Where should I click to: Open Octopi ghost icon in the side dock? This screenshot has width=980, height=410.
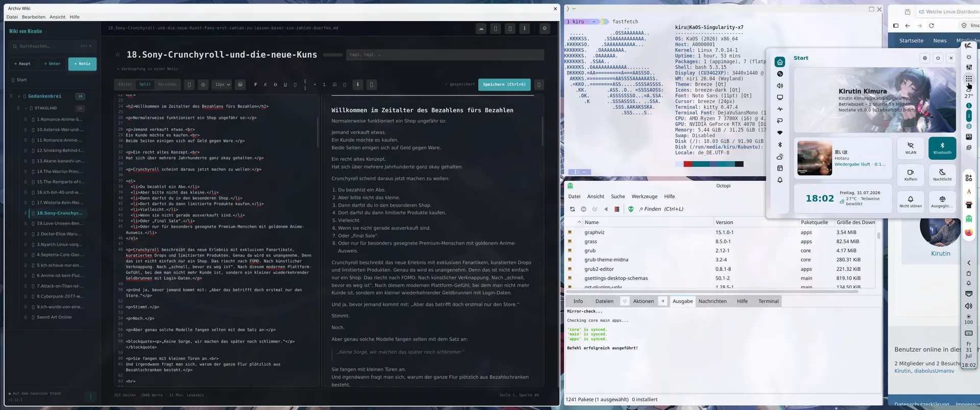(969, 219)
